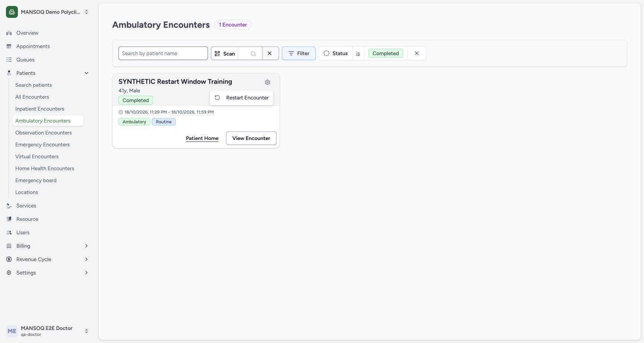Click the Settings gear icon in sidebar
Image resolution: width=644 pixels, height=343 pixels.
point(9,273)
